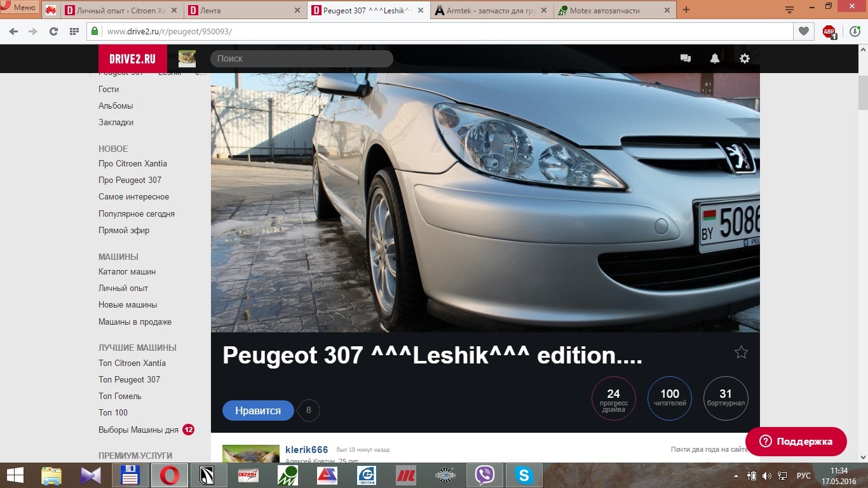The image size is (868, 488).
Task: Open Гости in the sidebar
Action: click(x=109, y=89)
